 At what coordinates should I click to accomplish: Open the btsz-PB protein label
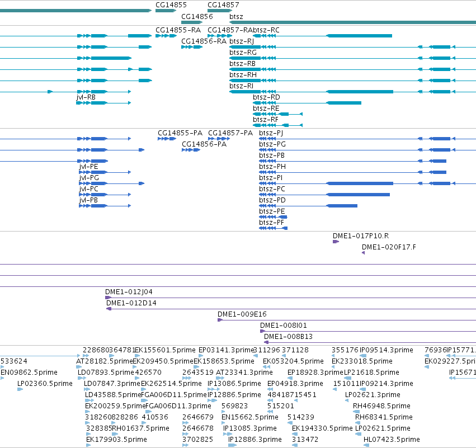coord(272,155)
